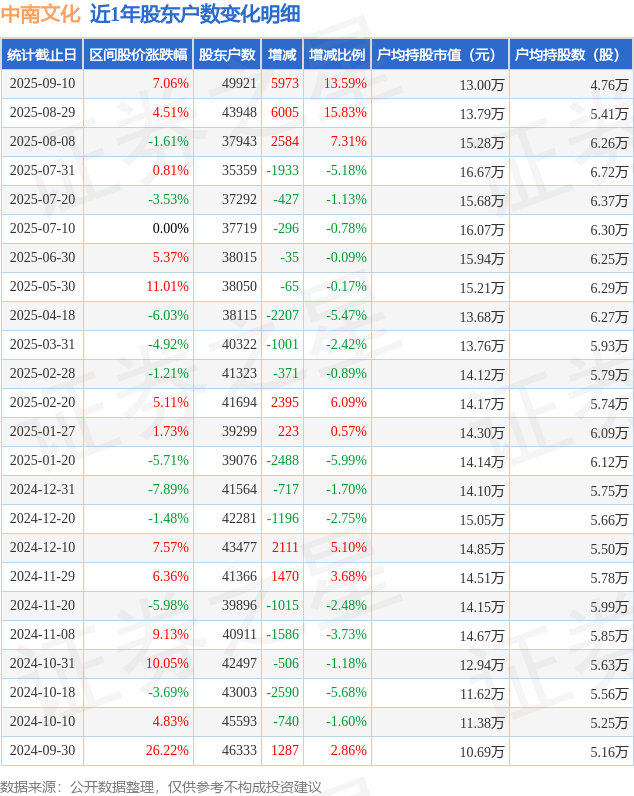Select the 2025-09-10 date cell
634x796 pixels.
click(42, 84)
